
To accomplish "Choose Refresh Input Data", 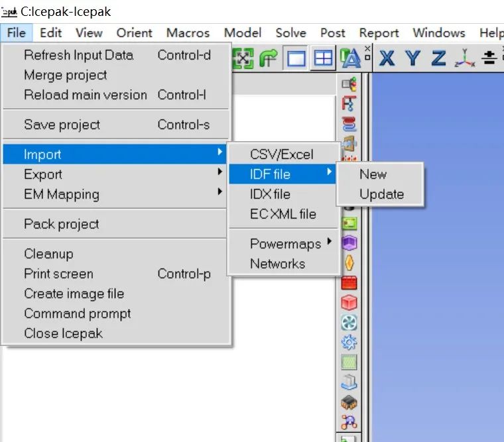I will pyautogui.click(x=115, y=55).
